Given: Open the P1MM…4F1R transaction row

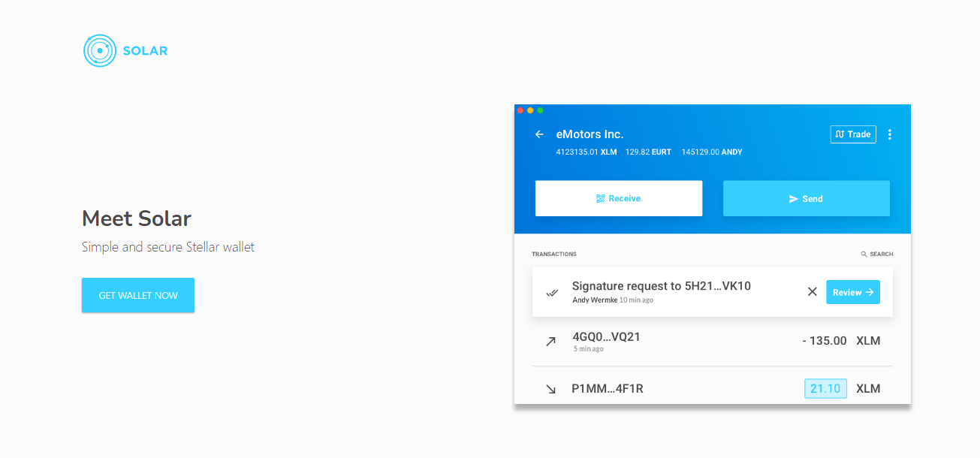Looking at the screenshot, I should pyautogui.click(x=713, y=386).
